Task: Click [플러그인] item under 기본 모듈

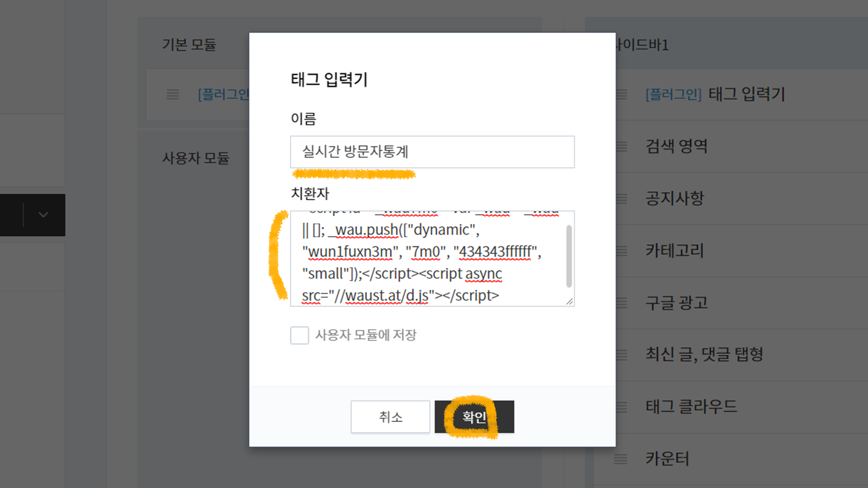Action: [x=223, y=94]
